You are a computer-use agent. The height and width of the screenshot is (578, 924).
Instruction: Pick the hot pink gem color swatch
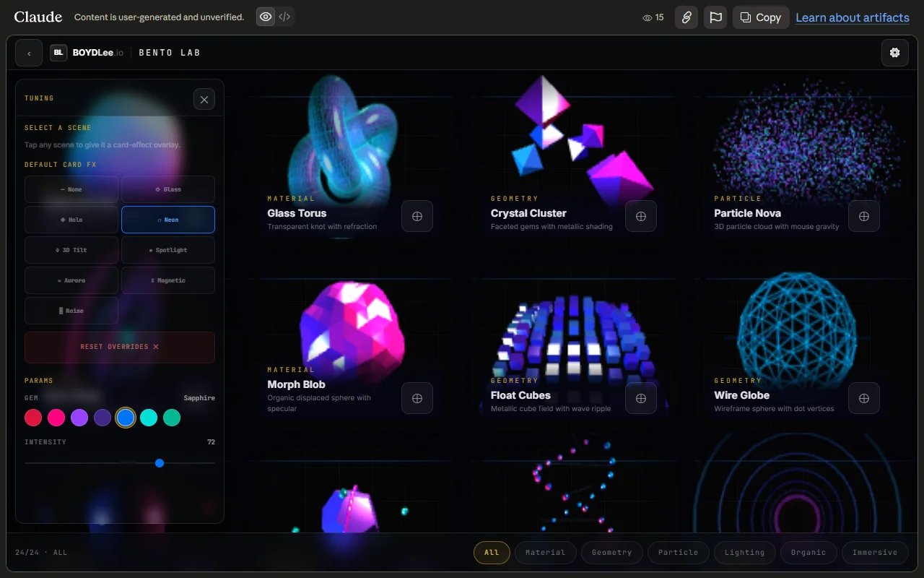click(x=56, y=418)
